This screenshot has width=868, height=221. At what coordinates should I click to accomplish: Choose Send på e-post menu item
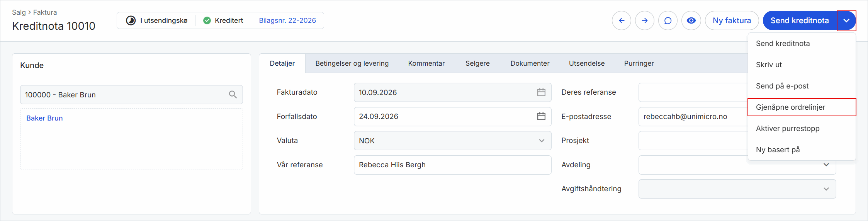(x=802, y=86)
